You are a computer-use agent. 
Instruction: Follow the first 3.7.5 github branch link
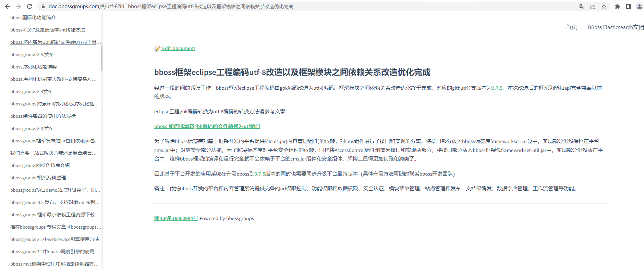pyautogui.click(x=497, y=88)
